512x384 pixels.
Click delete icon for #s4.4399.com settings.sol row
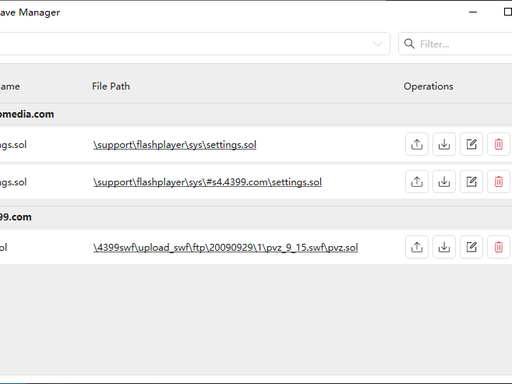499,182
